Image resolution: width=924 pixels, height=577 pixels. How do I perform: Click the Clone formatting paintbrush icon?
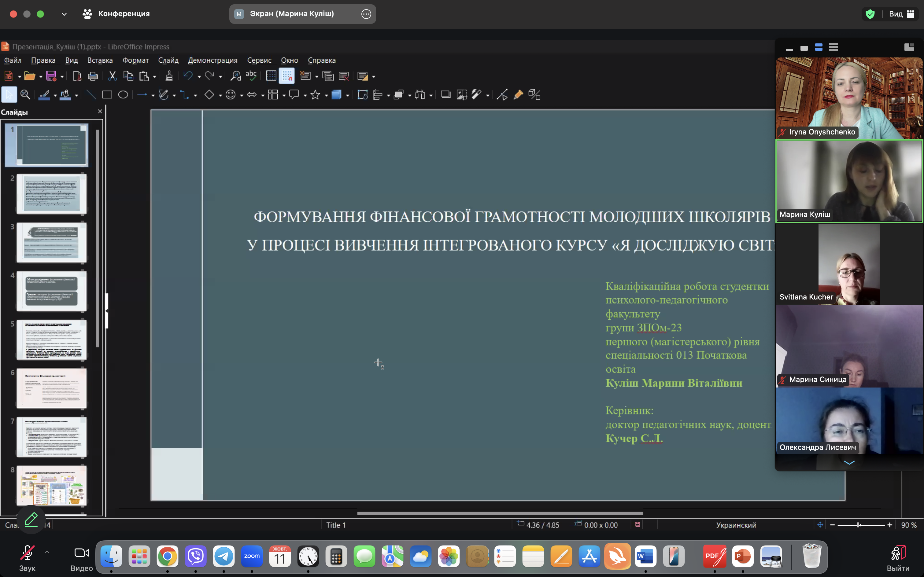pos(169,76)
